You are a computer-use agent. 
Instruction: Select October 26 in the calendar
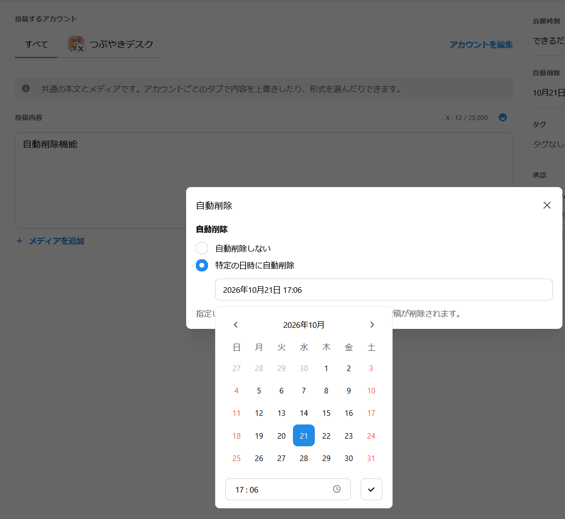[x=259, y=458]
